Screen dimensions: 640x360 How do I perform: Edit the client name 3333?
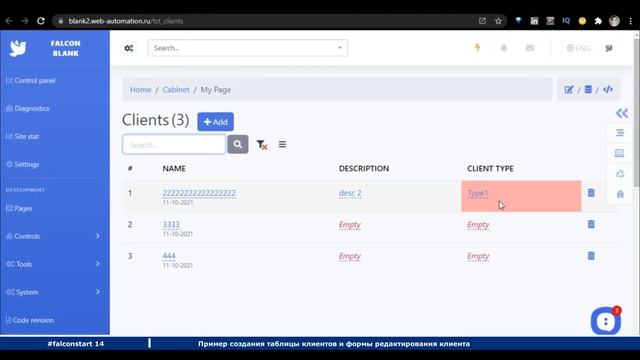(171, 224)
